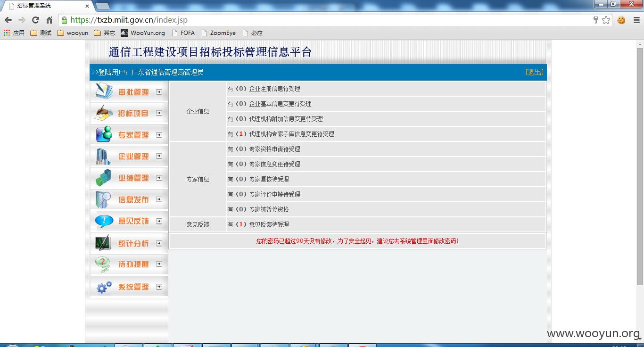This screenshot has height=347, width=644.
Task: Select the 统计分析 chart icon
Action: point(103,243)
